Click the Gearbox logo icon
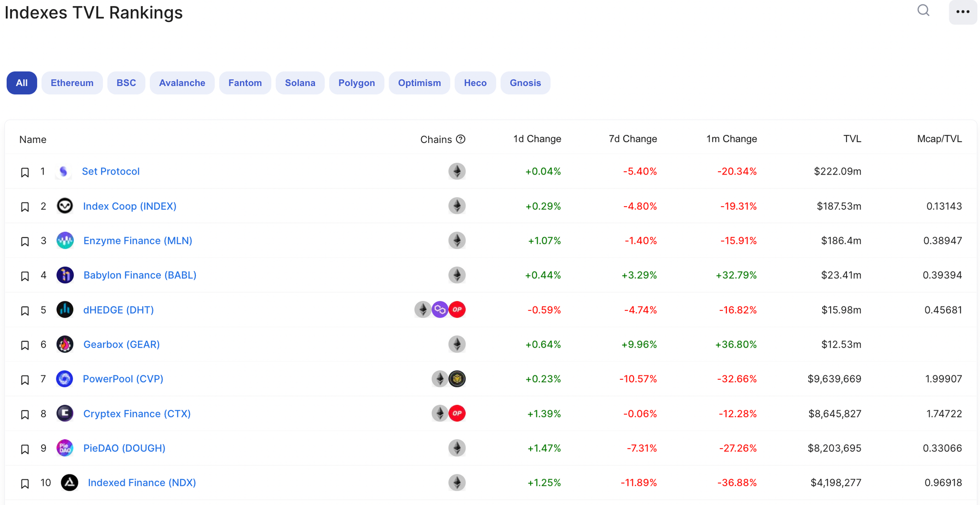Viewport: 980px width, 505px height. [x=65, y=344]
